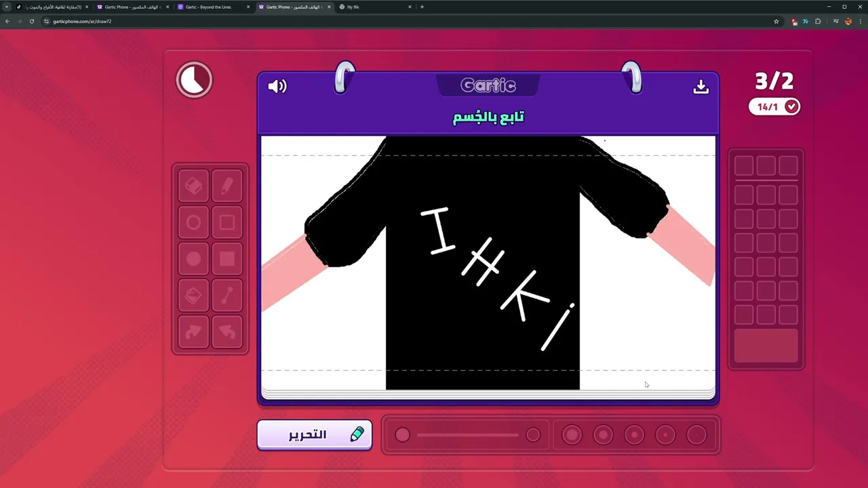Click the Gartic logo on the notebook header
Image resolution: width=868 pixels, height=488 pixels.
point(488,85)
